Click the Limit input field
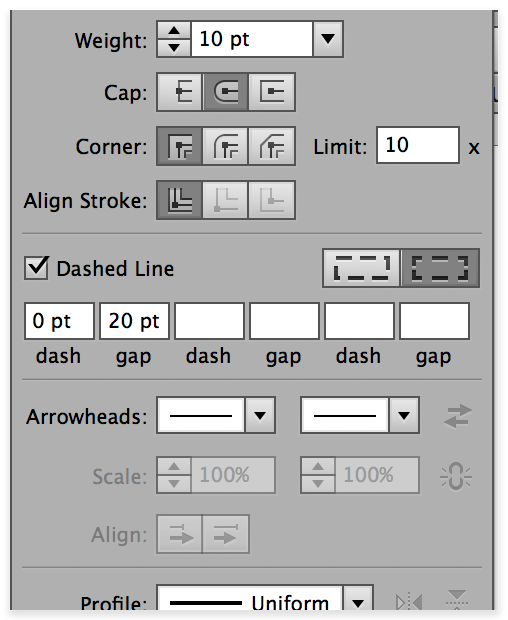This screenshot has width=508, height=620. coord(418,145)
